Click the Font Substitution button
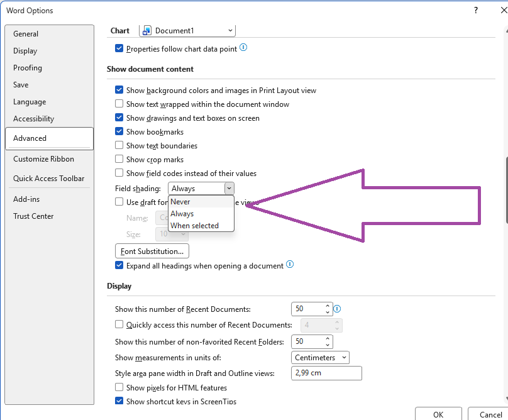Image resolution: width=508 pixels, height=420 pixels. (152, 251)
